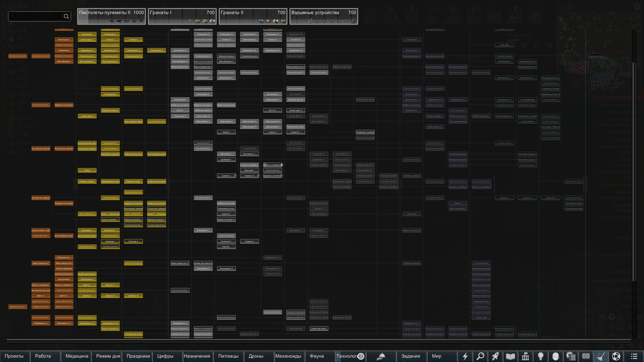Open the Механоиды tab
The width and height of the screenshot is (644, 362).
288,356
